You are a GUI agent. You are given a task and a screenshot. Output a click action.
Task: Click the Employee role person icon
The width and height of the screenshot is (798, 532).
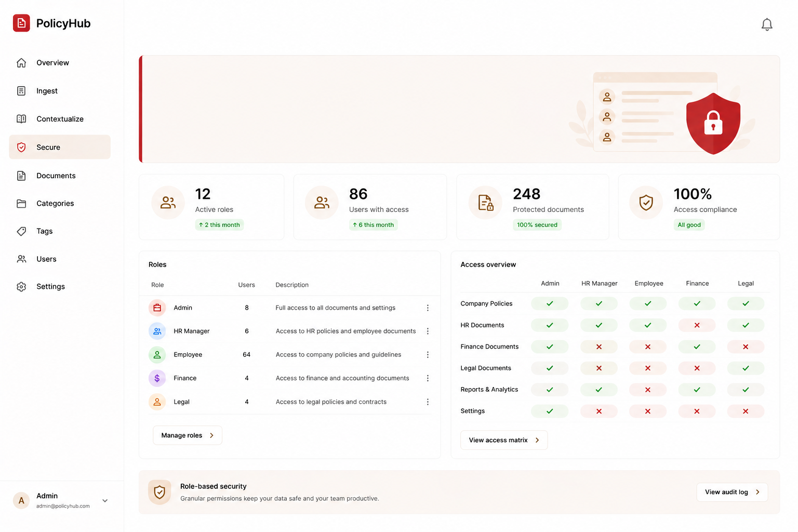(x=157, y=355)
